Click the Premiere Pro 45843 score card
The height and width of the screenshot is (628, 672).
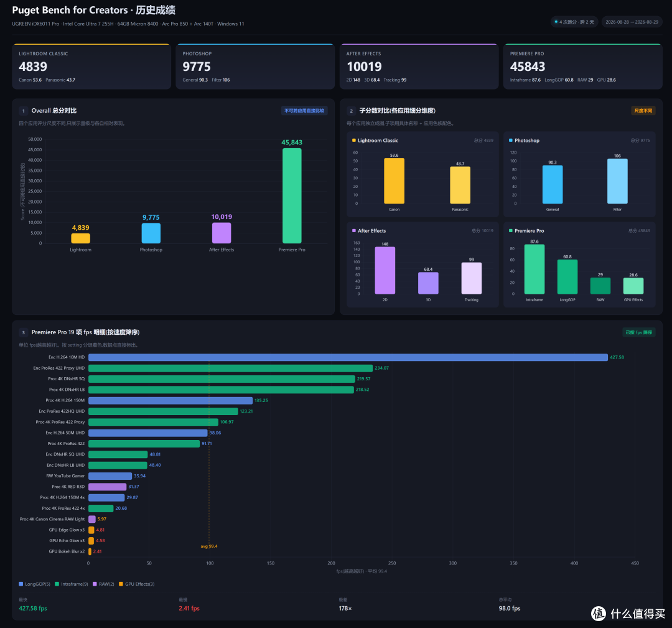coord(582,67)
